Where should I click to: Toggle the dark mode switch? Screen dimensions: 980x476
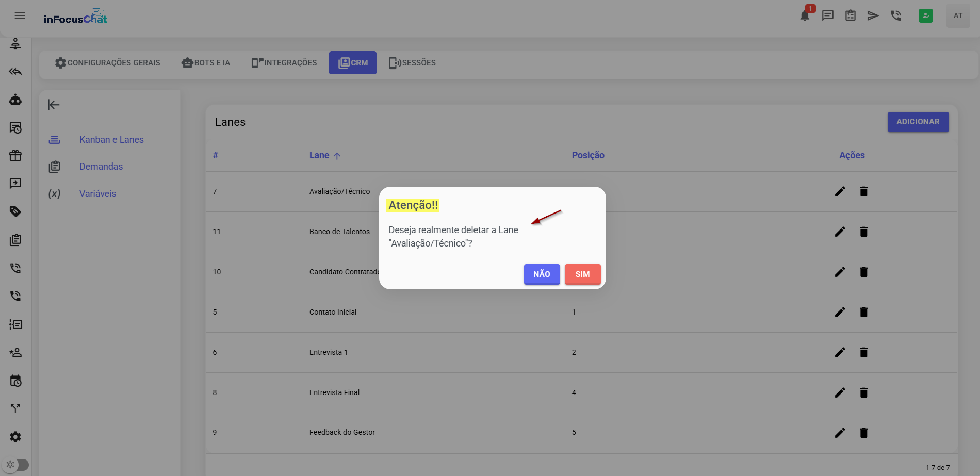tap(16, 465)
